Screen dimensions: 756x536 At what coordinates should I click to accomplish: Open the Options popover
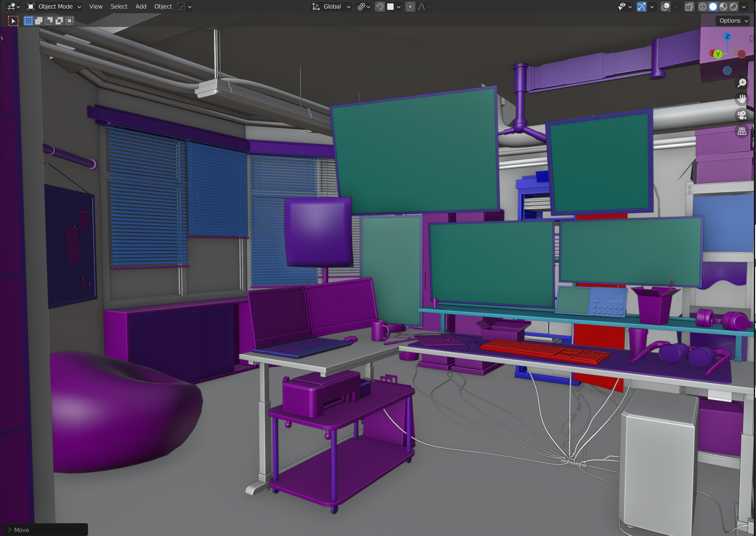[733, 21]
